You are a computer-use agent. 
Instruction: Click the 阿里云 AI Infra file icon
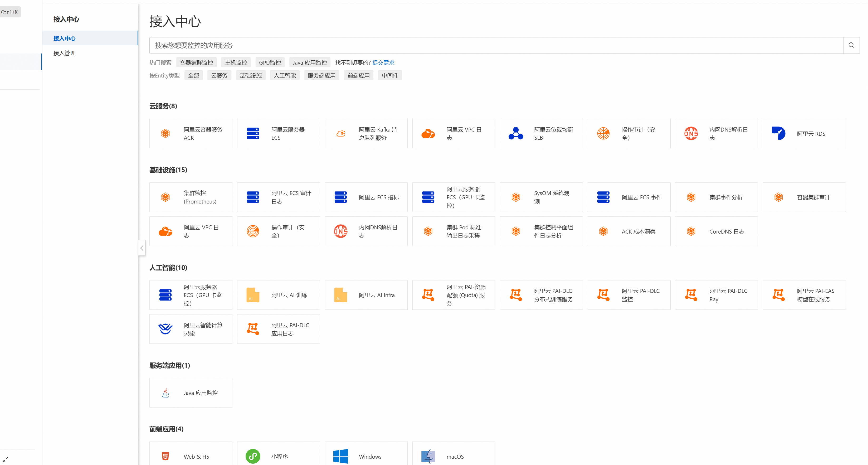(x=341, y=295)
